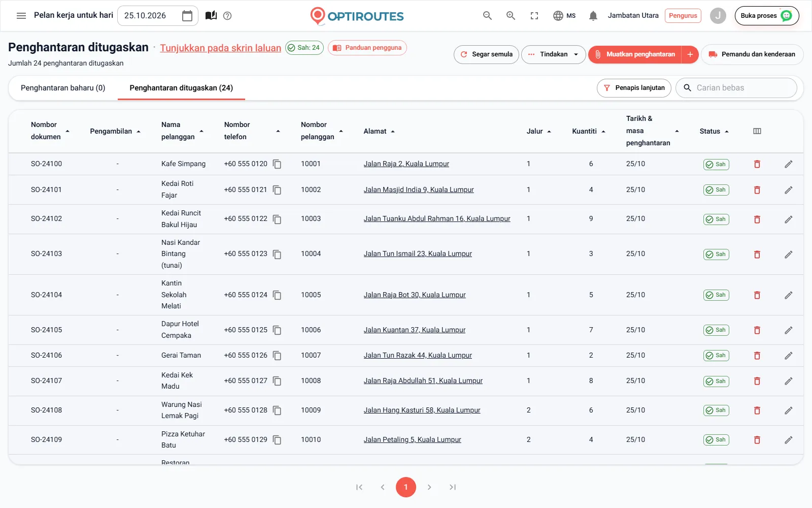Copy phone number +60 555 0120
The height and width of the screenshot is (508, 812).
(277, 164)
